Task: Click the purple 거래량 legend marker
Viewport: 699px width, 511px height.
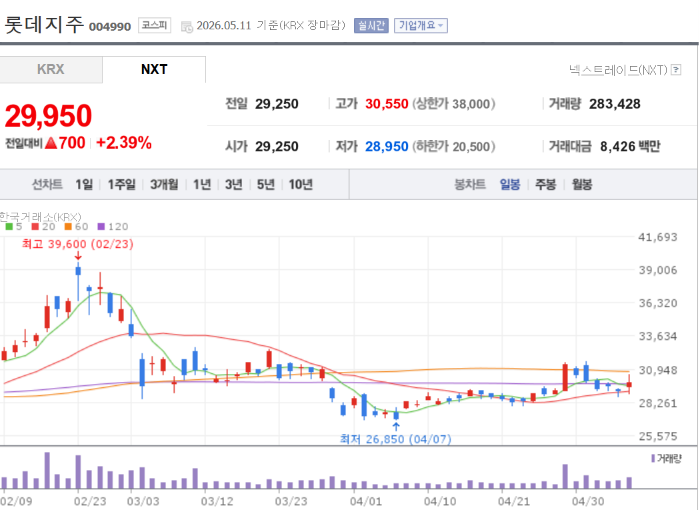Action: point(653,458)
